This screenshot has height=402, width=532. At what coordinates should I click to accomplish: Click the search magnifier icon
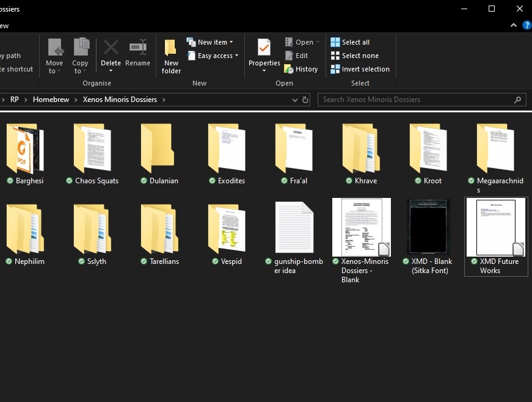click(x=517, y=100)
